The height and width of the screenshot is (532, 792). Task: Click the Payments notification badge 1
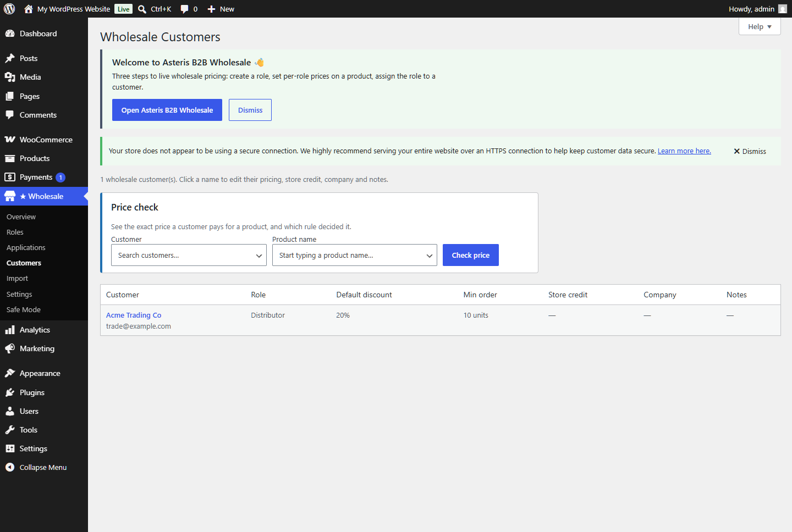tap(61, 178)
